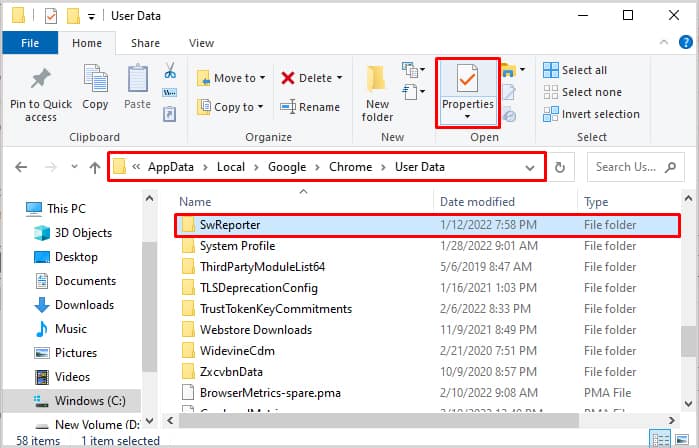Click AppData in the address breadcrumb
Image resolution: width=699 pixels, height=448 pixels.
tap(171, 167)
